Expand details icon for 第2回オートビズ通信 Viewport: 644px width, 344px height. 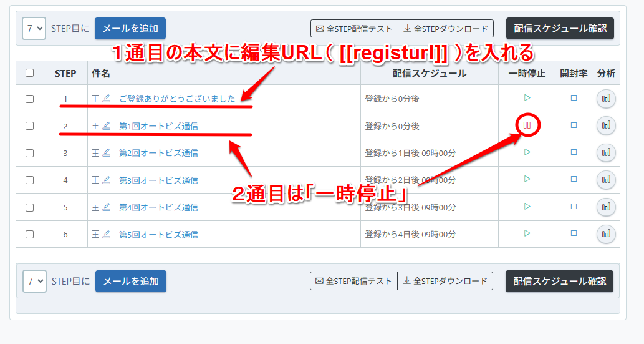coord(95,153)
